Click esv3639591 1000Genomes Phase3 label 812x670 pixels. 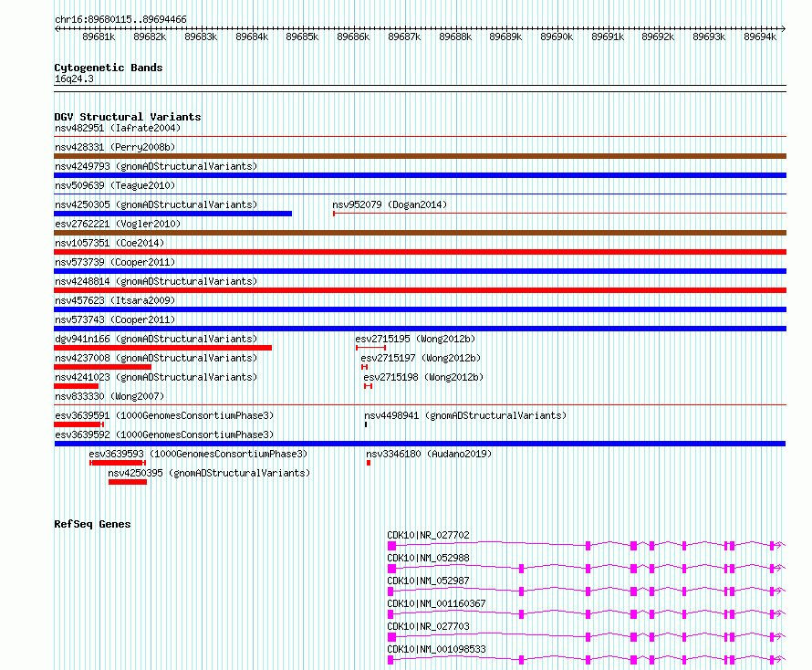164,415
